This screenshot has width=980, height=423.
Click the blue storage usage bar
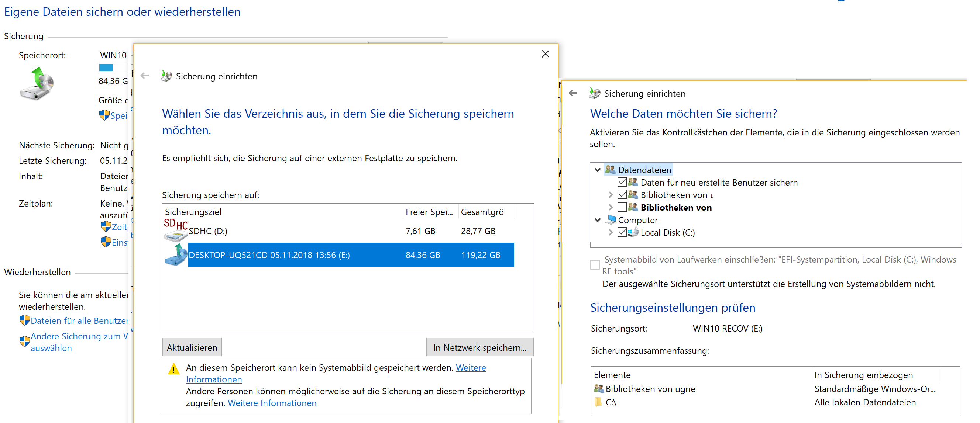click(113, 67)
